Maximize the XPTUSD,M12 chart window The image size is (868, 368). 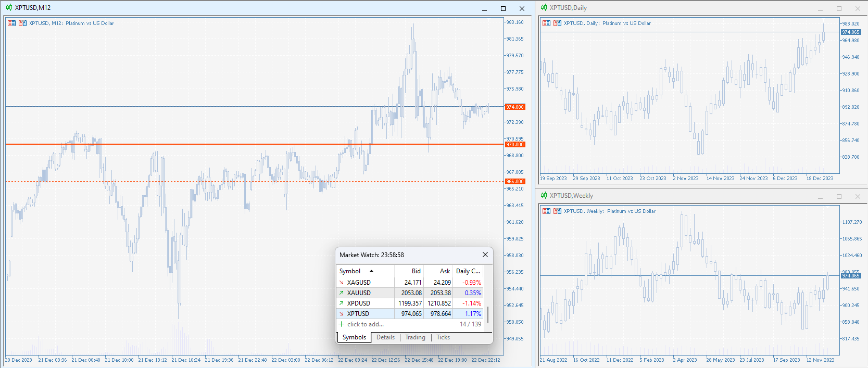(503, 8)
